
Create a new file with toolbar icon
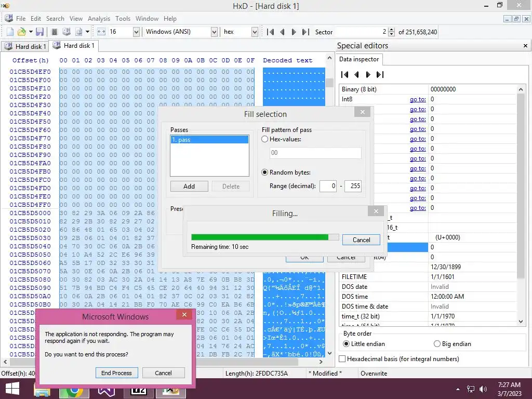10,32
